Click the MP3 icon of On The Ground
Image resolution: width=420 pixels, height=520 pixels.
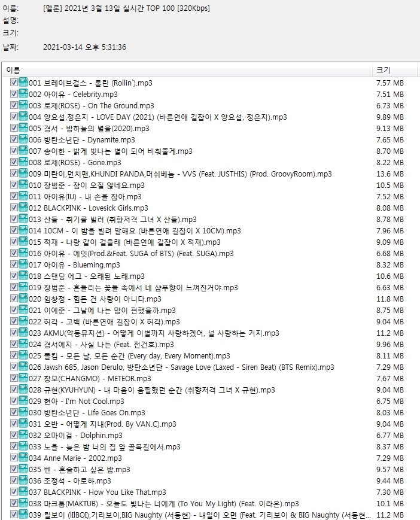(x=23, y=105)
